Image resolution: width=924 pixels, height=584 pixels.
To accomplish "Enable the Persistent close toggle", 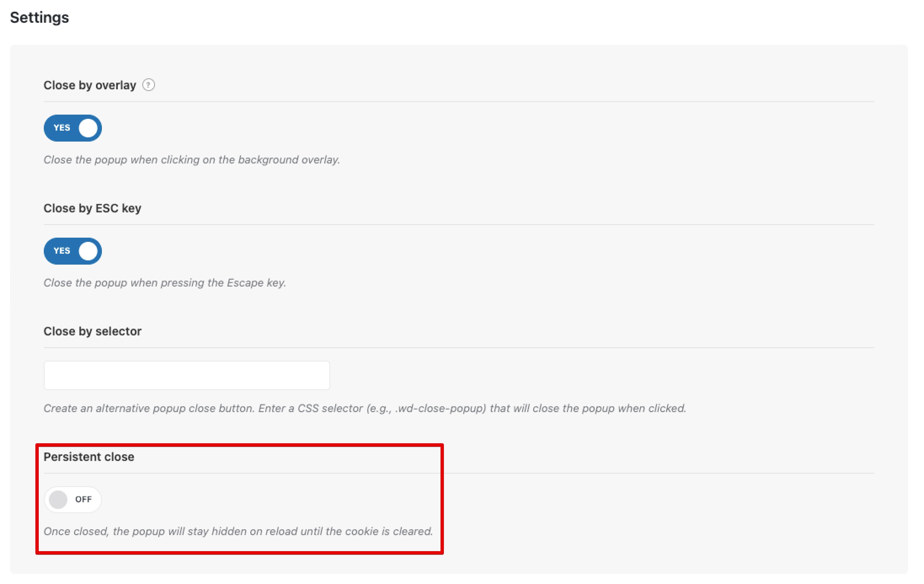I will (x=73, y=500).
